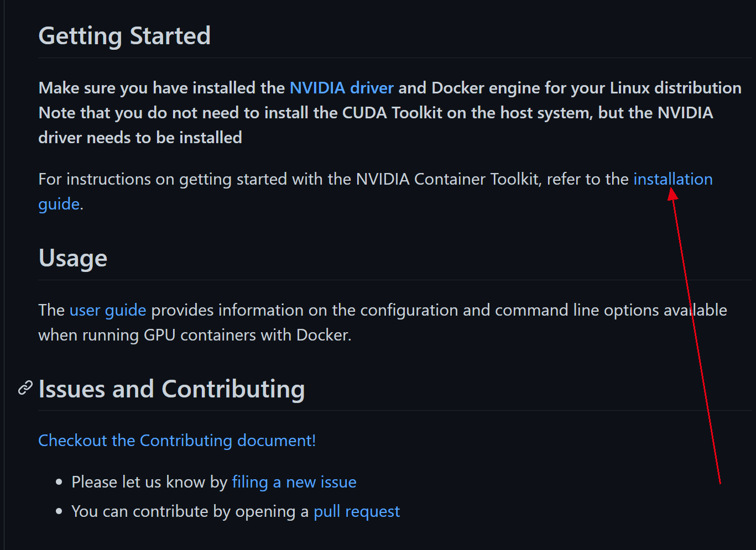Click the paragraph mentioning CUDA Toolkit

coord(376,112)
